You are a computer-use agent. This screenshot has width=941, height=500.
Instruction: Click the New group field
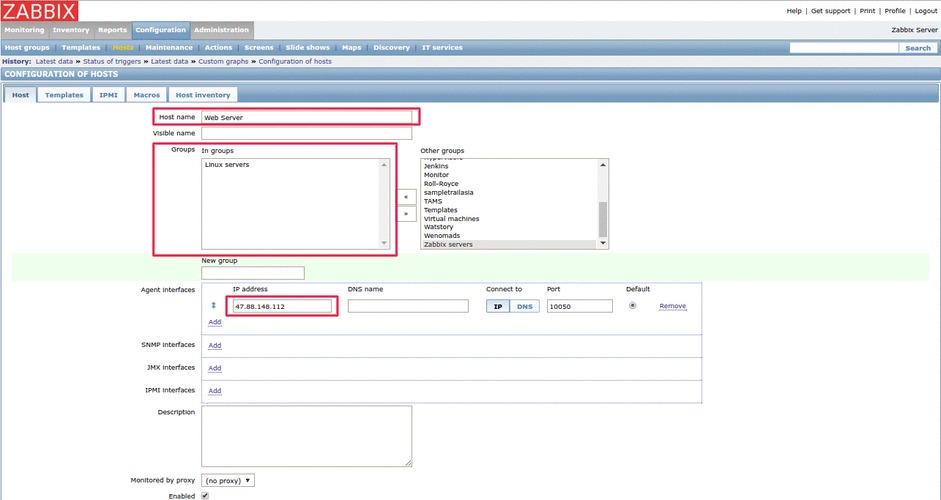253,273
